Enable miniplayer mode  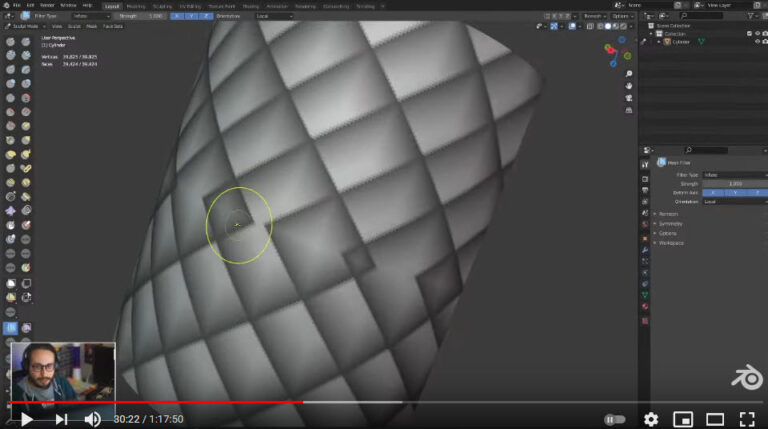(x=683, y=419)
